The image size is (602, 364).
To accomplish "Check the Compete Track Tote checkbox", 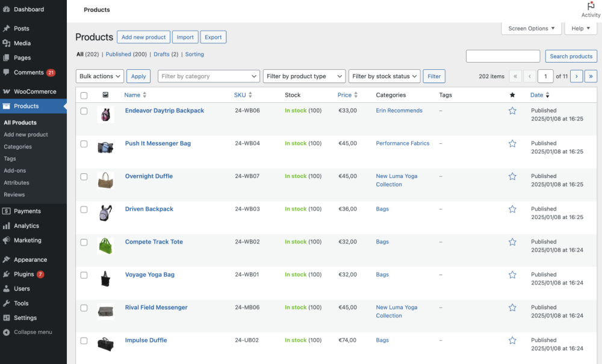I will click(x=84, y=242).
